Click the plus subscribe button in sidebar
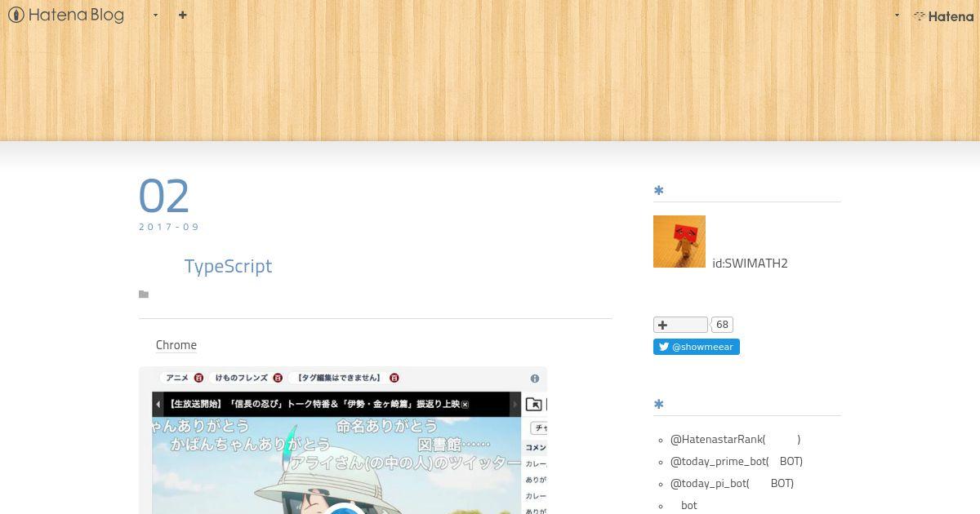Viewport: 980px width, 514px height. pos(680,325)
